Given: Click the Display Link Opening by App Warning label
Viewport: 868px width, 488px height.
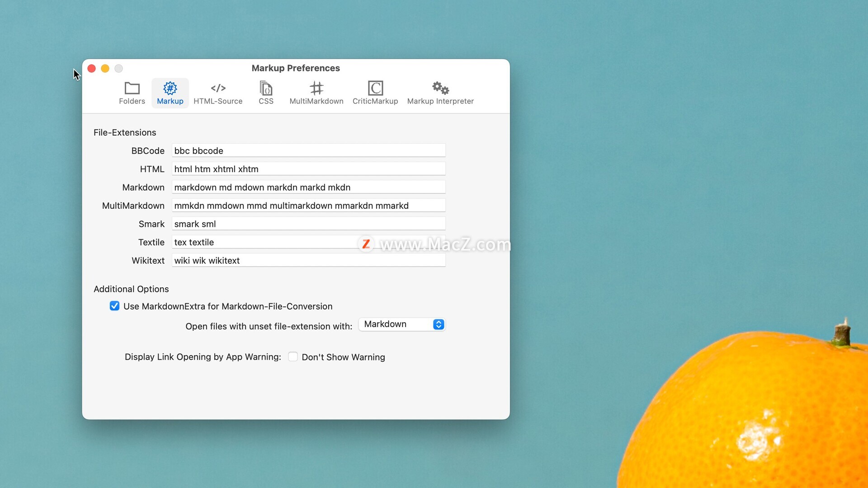Looking at the screenshot, I should point(203,357).
